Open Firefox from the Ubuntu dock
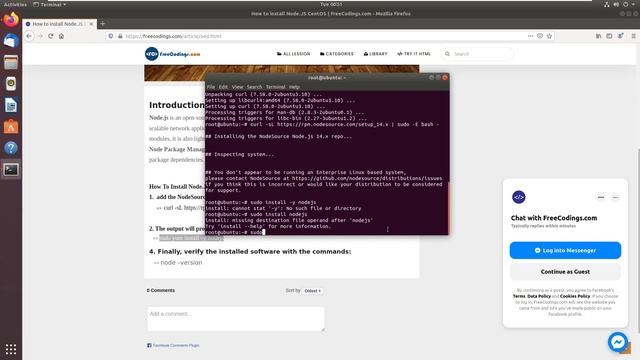Image resolution: width=640 pixels, height=360 pixels. click(x=11, y=20)
